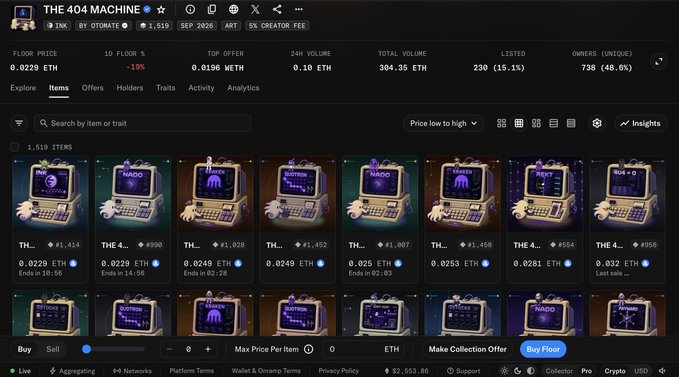679x377 pixels.
Task: Open Activity tab
Action: [201, 88]
